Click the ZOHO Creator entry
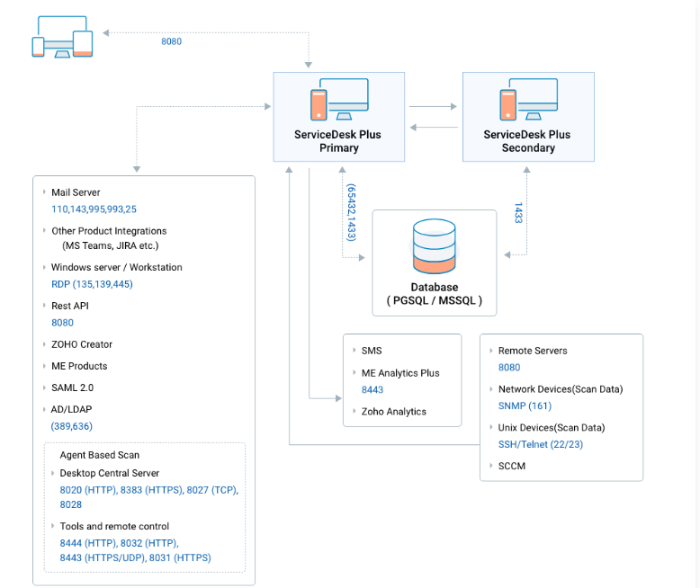The image size is (700, 588). (x=82, y=344)
